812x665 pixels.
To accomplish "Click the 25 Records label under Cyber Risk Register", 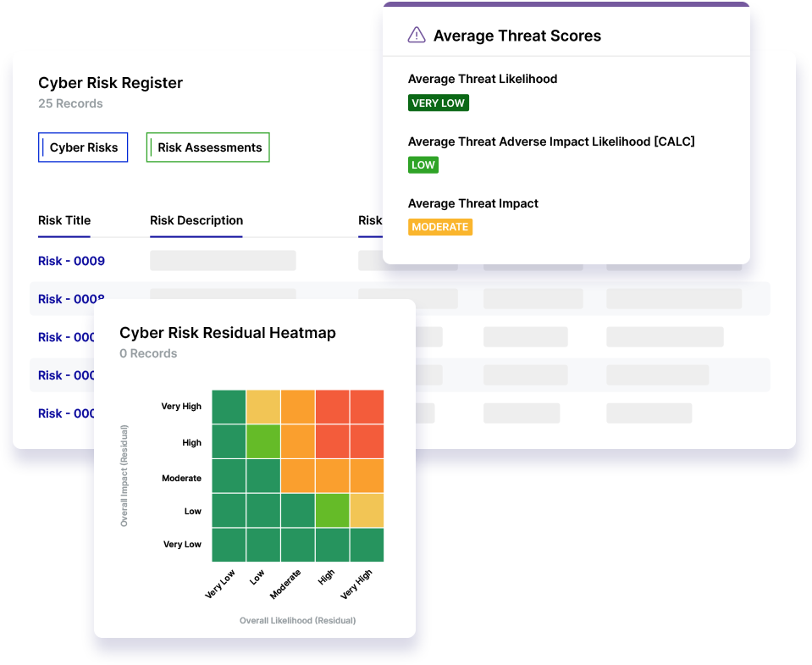I will (69, 103).
